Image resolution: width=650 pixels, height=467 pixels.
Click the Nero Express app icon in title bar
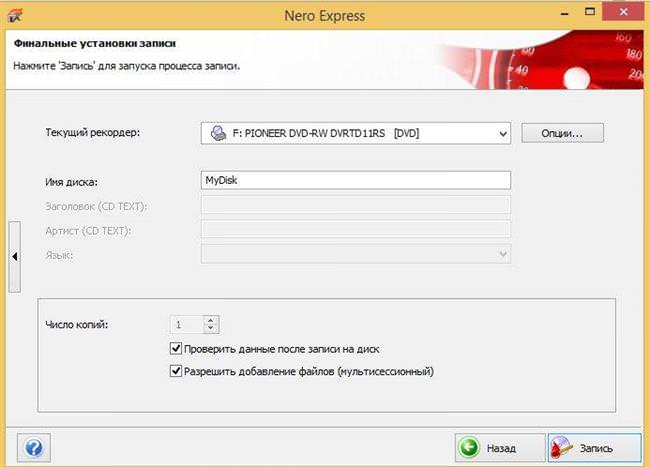15,15
